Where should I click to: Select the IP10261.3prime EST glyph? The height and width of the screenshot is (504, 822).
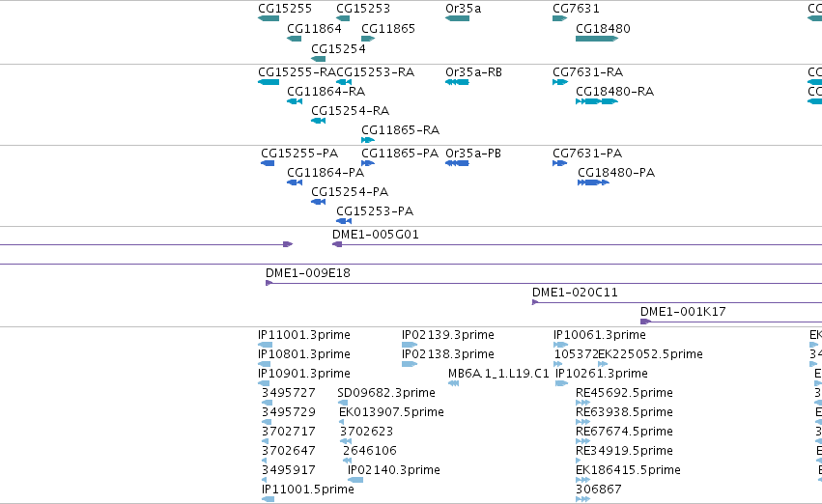[561, 383]
